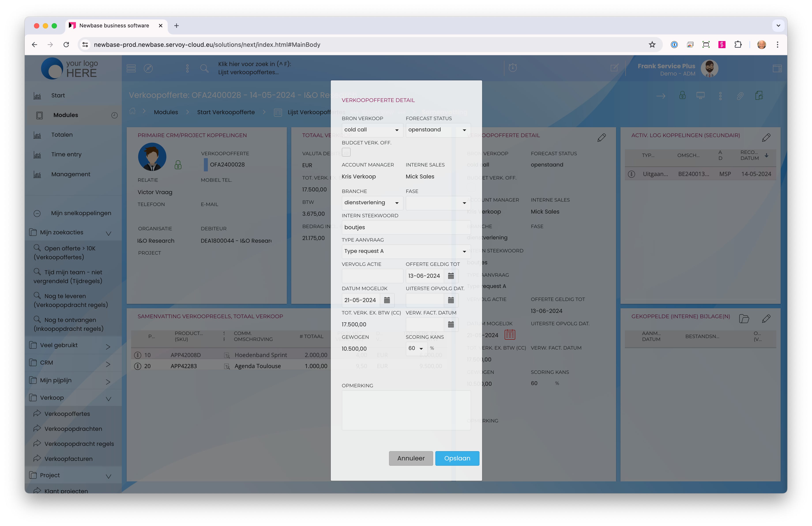Image resolution: width=812 pixels, height=526 pixels.
Task: Open the Forecast Status dropdown
Action: coord(437,130)
